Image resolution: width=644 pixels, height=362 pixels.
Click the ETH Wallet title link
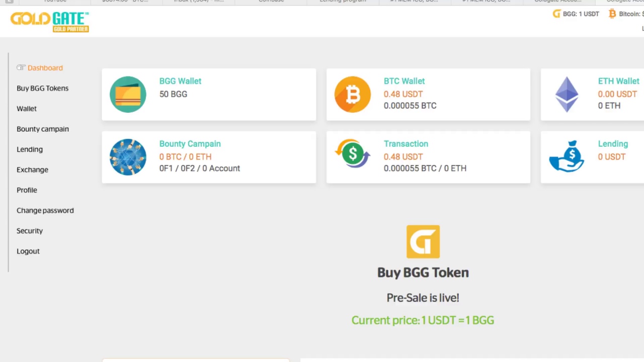[618, 81]
